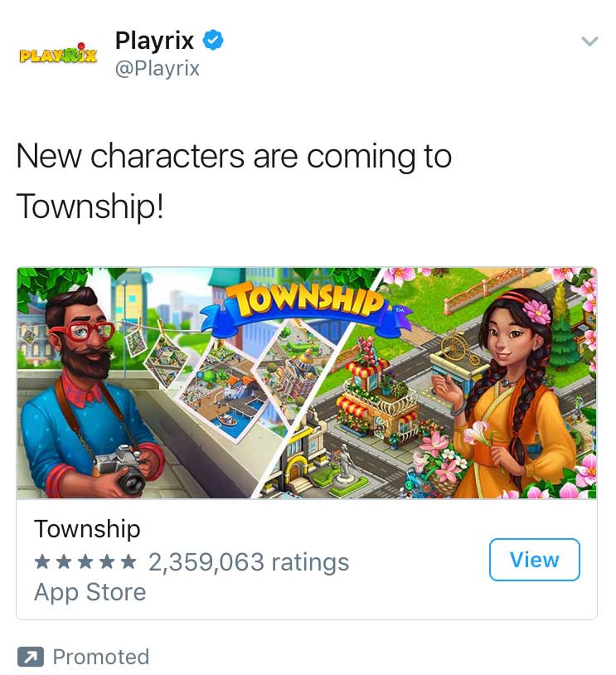
Task: Click the Promoted arrow icon
Action: pos(31,657)
